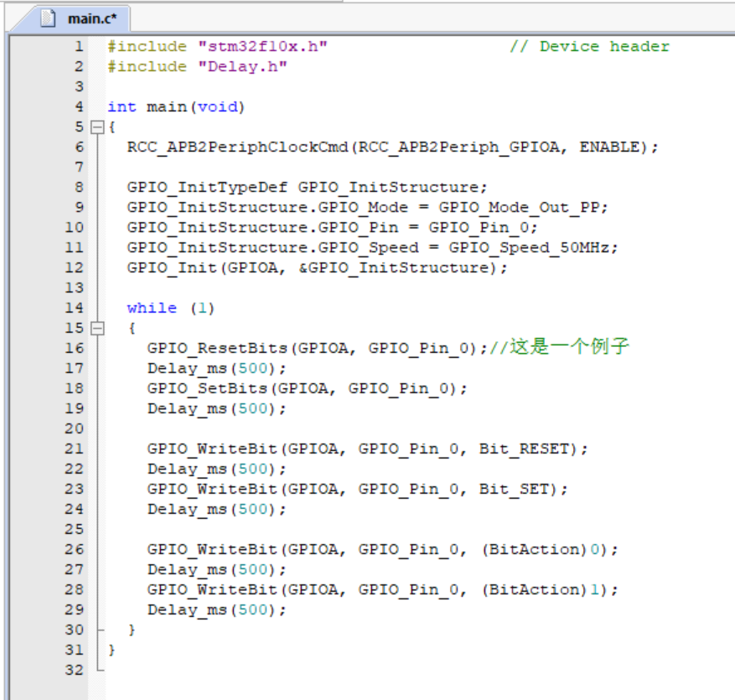Click the closing brace on line 30
The height and width of the screenshot is (700, 735).
132,630
